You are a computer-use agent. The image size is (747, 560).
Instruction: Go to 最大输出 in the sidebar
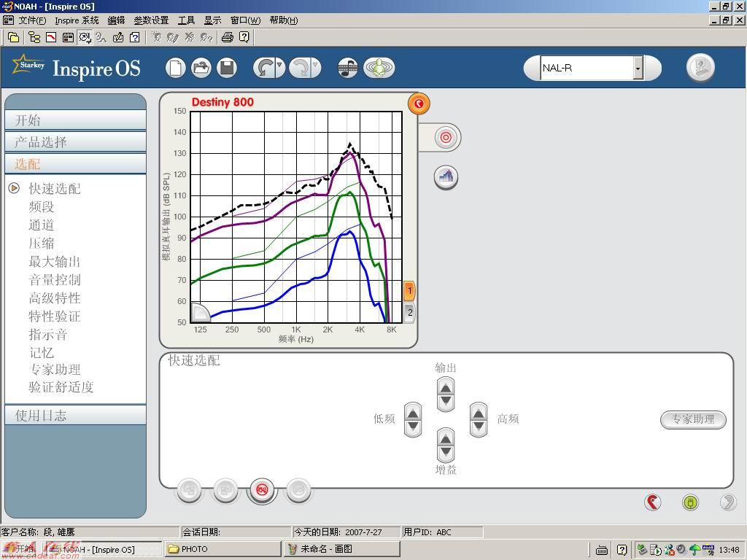pyautogui.click(x=55, y=262)
